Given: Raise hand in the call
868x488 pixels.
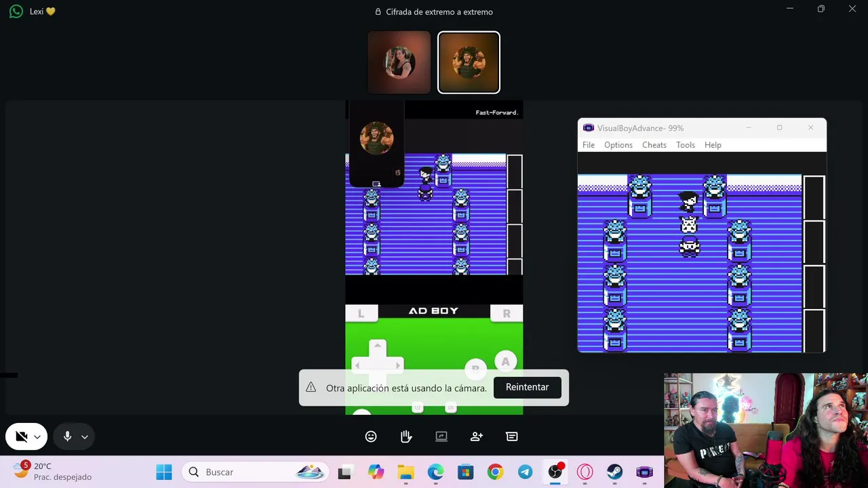Looking at the screenshot, I should (x=406, y=436).
